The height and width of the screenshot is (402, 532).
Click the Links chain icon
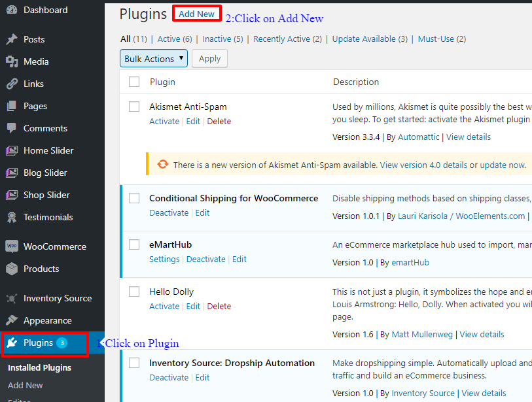click(x=12, y=84)
